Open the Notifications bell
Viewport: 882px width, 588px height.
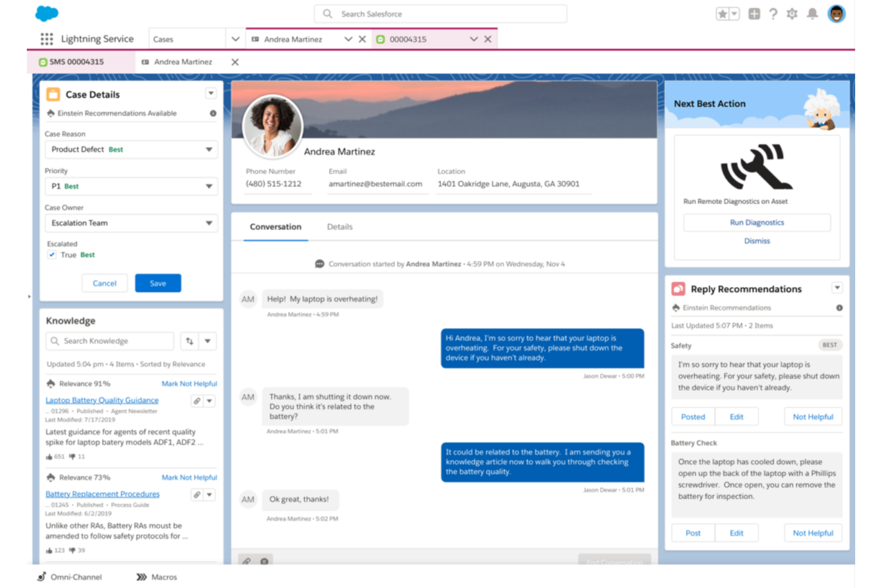pos(812,13)
